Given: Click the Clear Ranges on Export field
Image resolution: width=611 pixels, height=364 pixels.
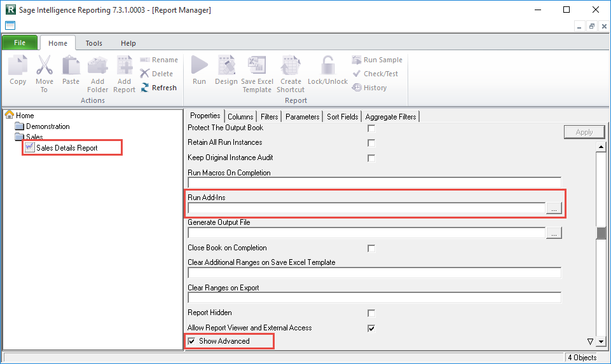Looking at the screenshot, I should pyautogui.click(x=374, y=297).
